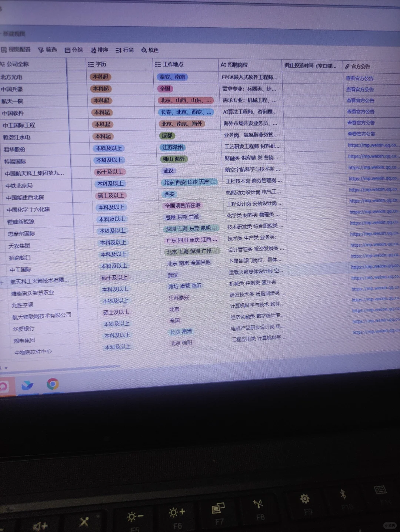
Task: Click the 学历 column header
Action: click(x=97, y=64)
